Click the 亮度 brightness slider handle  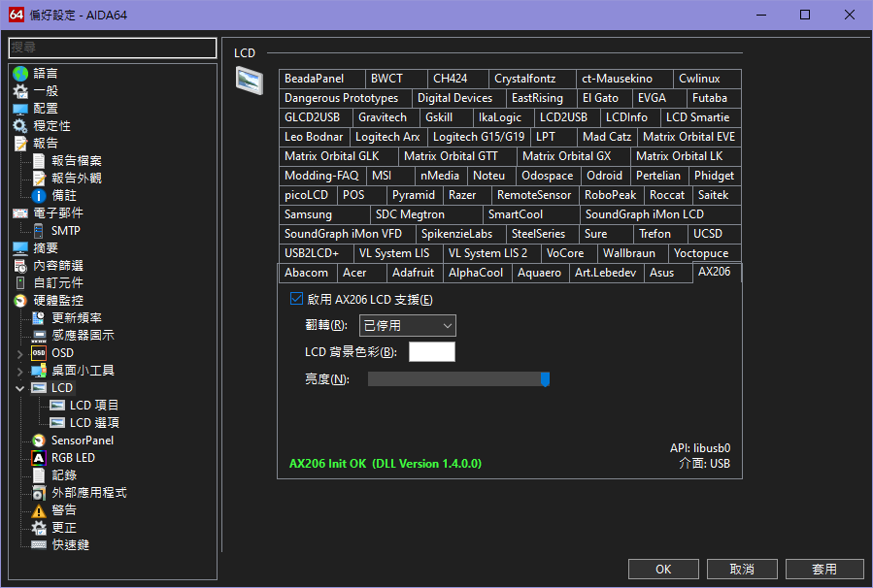coord(545,379)
